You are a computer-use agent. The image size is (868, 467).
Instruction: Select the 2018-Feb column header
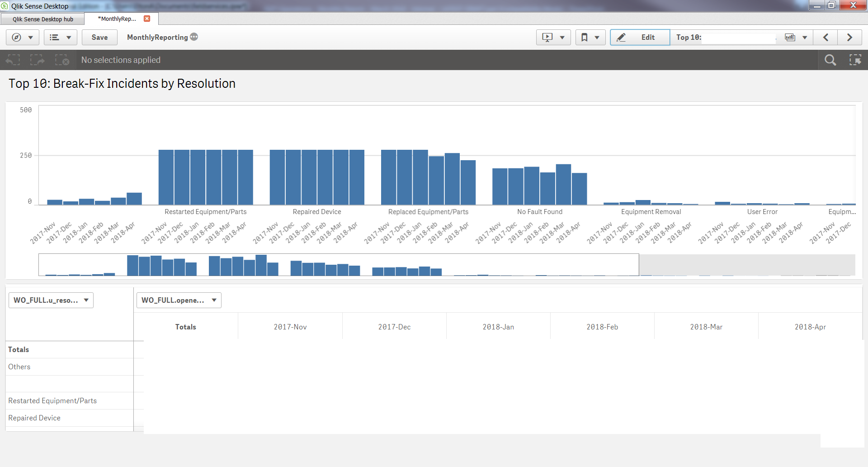coord(602,327)
